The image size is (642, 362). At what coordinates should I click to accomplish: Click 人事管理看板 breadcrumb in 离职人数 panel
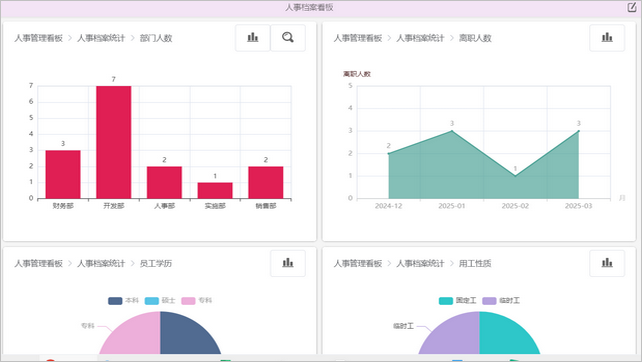click(x=358, y=38)
